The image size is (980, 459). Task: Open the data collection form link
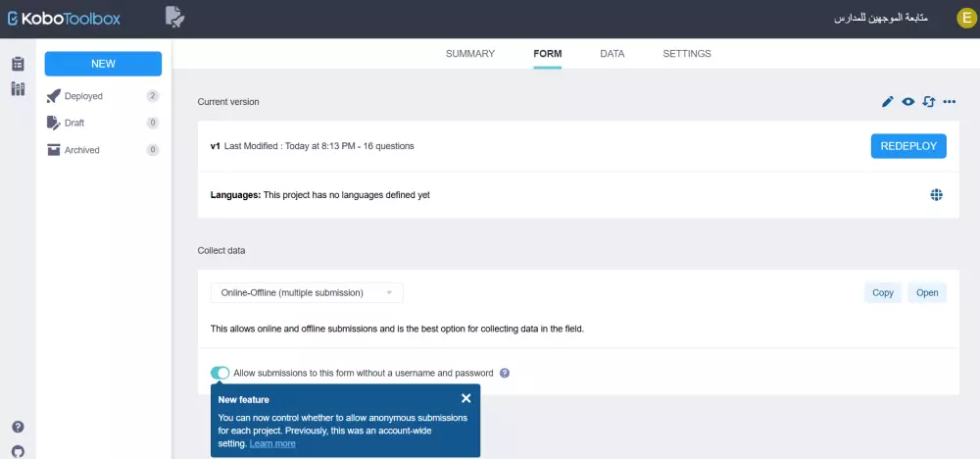pyautogui.click(x=927, y=292)
